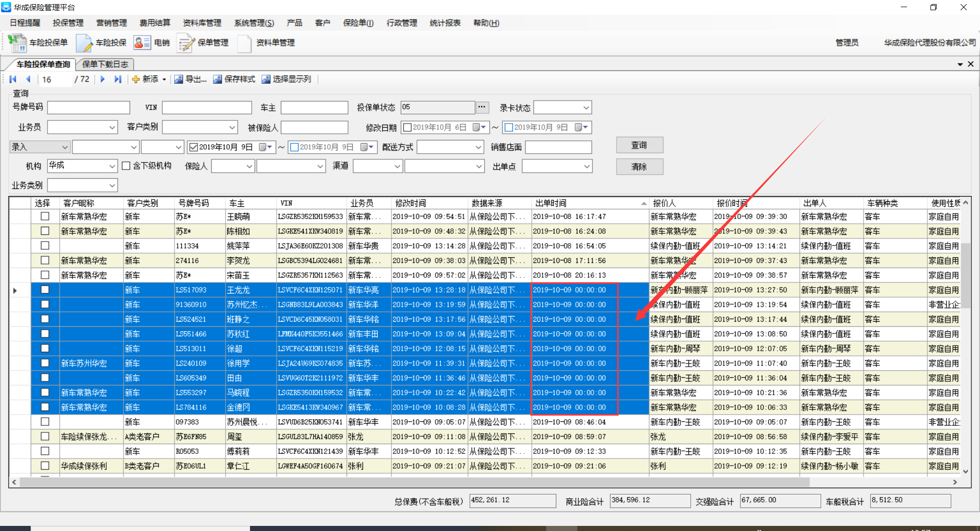Viewport: 980px width, 531px height.
Task: Open the 电销 telemarketing icon
Action: [x=142, y=43]
